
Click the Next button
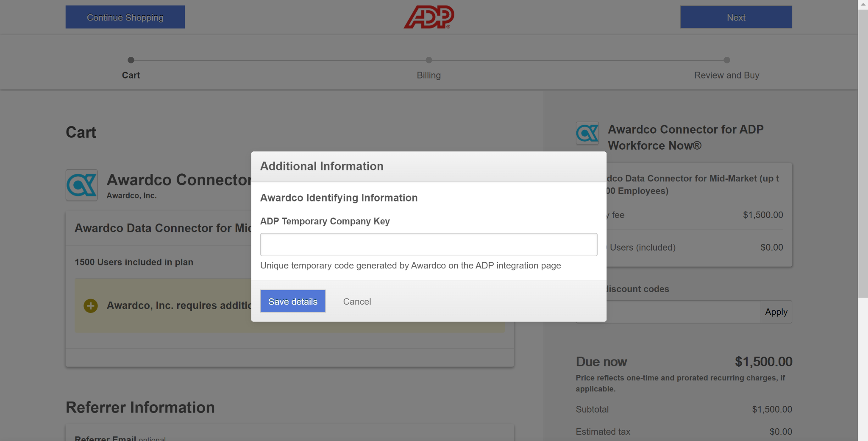[736, 17]
